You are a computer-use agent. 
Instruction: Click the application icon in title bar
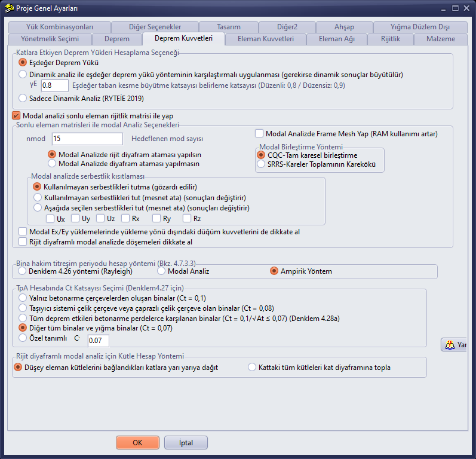[9, 8]
